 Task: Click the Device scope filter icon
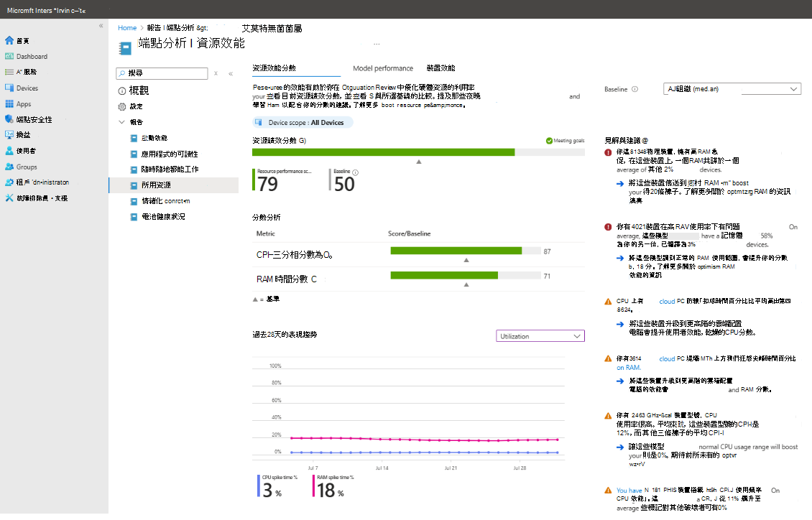click(259, 123)
